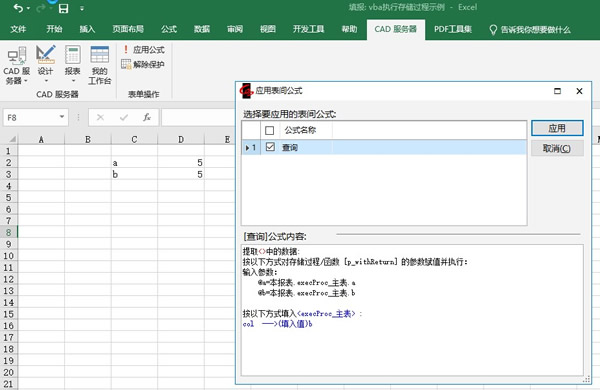This screenshot has height=390, width=600.
Task: Click the Save disk icon
Action: tap(64, 8)
